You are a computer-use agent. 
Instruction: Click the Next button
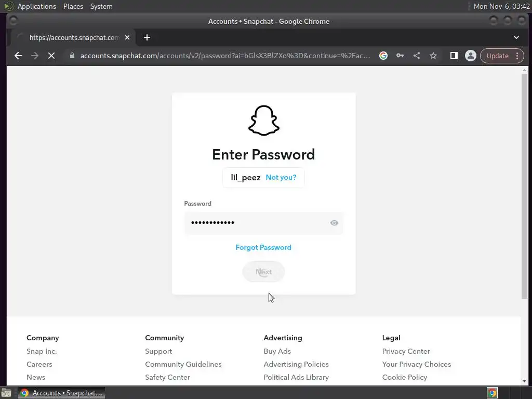coord(263,272)
